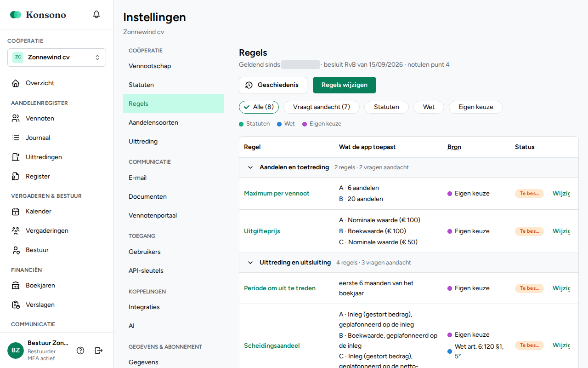Viewport: 588px width, 368px height.
Task: Click the log out icon
Action: pyautogui.click(x=99, y=351)
